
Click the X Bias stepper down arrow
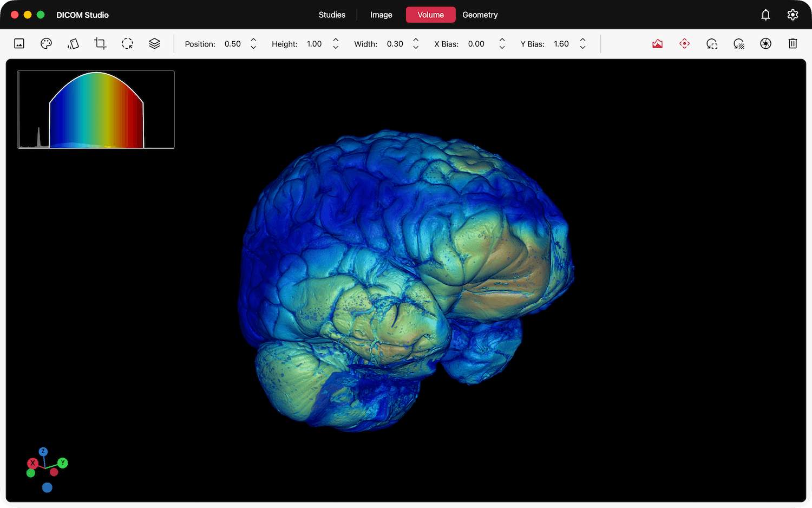(x=502, y=48)
